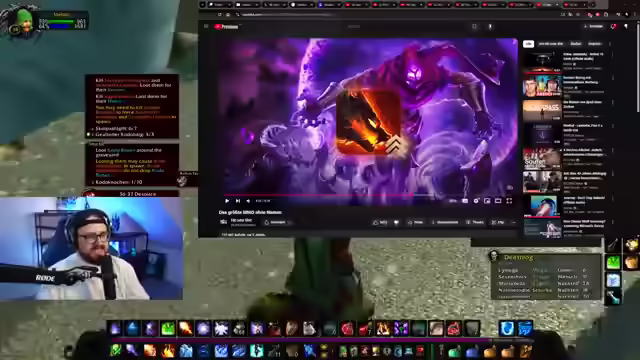Go to YouTube Premium home logo
The width and height of the screenshot is (640, 360).
pos(226,27)
